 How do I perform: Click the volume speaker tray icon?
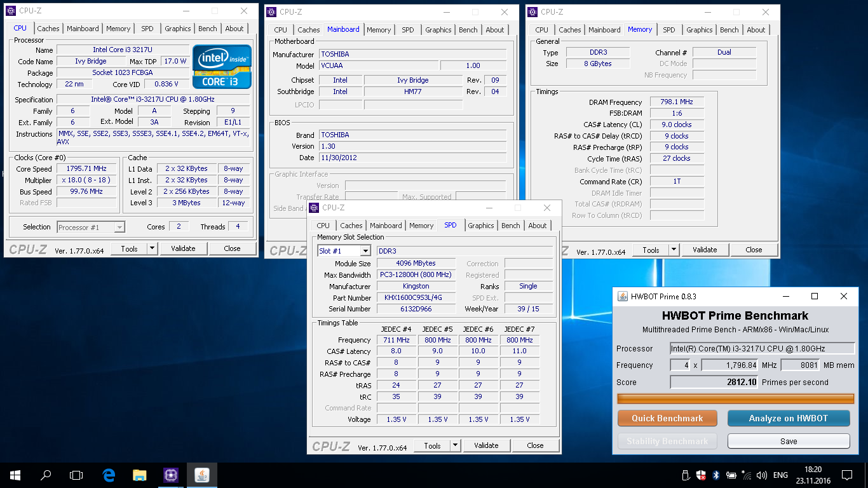point(761,475)
